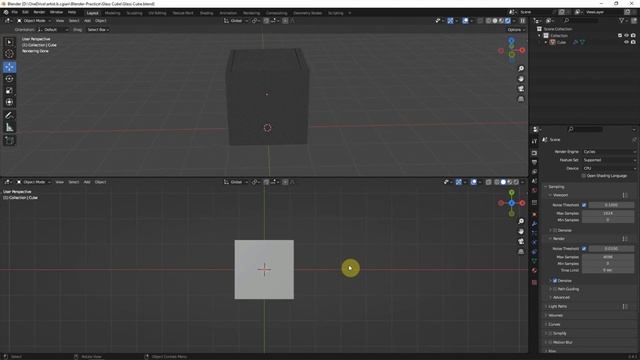Click the Blender logo menu icon
Image resolution: width=640 pixels, height=360 pixels.
click(x=6, y=13)
